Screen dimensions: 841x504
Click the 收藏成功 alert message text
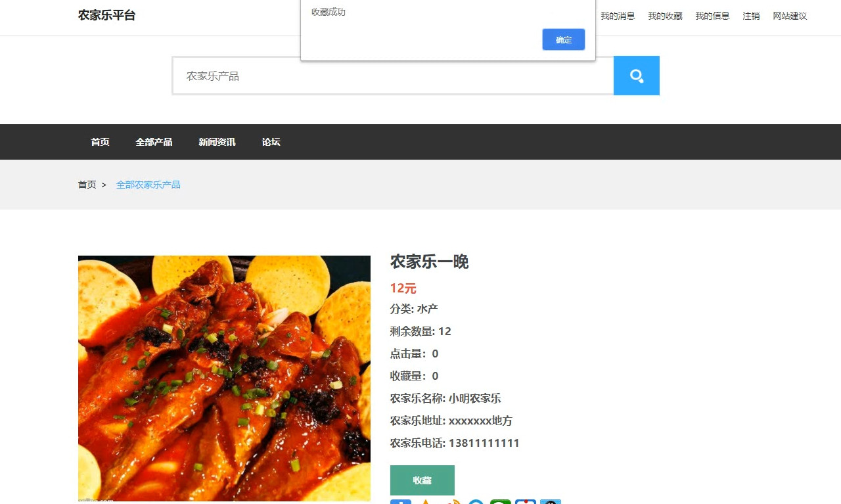(x=329, y=12)
